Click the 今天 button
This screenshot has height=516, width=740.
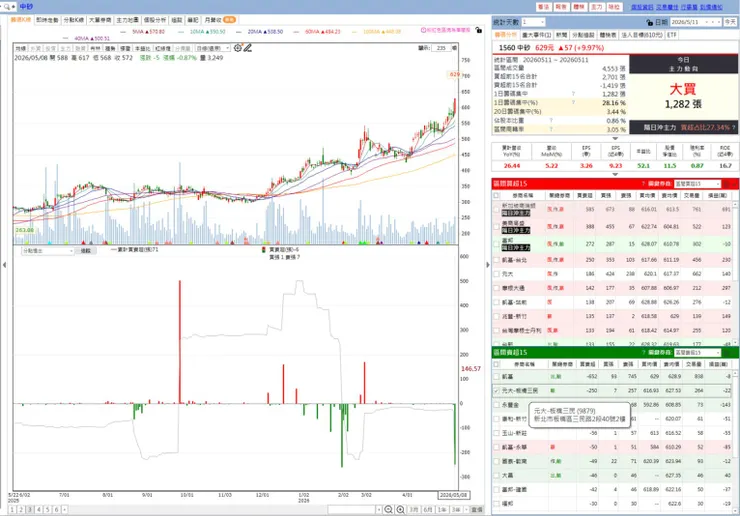(730, 22)
